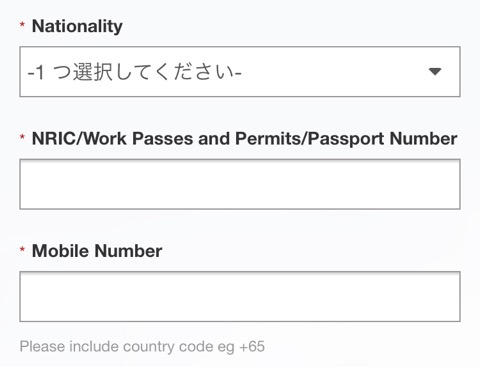Click the Japanese placeholder text in Nationality select
Screen dimensions: 480x367
point(134,72)
